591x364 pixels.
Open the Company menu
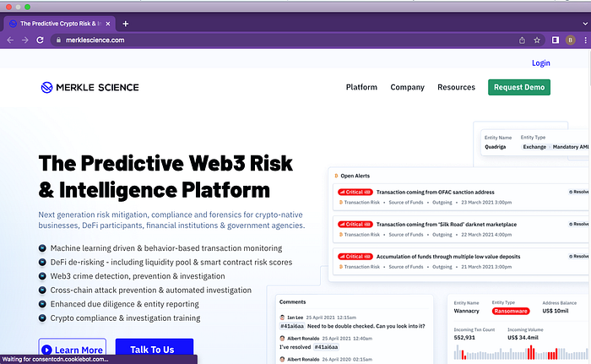click(408, 87)
